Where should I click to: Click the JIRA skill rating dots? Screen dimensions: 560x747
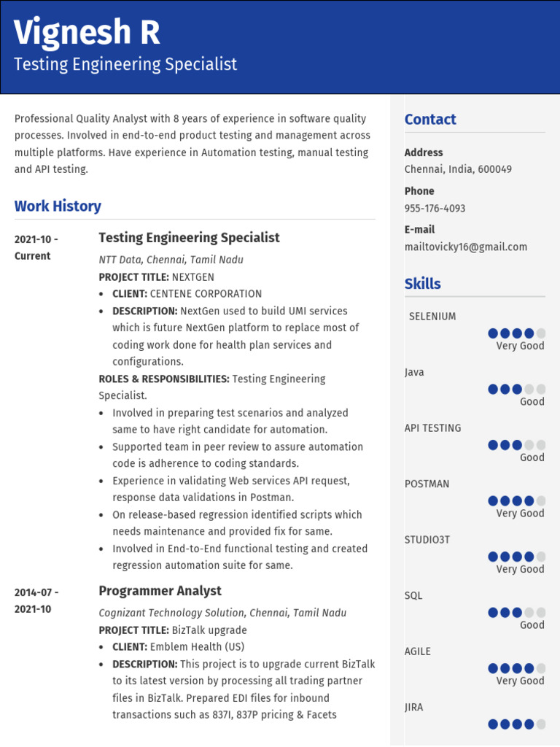pos(516,724)
